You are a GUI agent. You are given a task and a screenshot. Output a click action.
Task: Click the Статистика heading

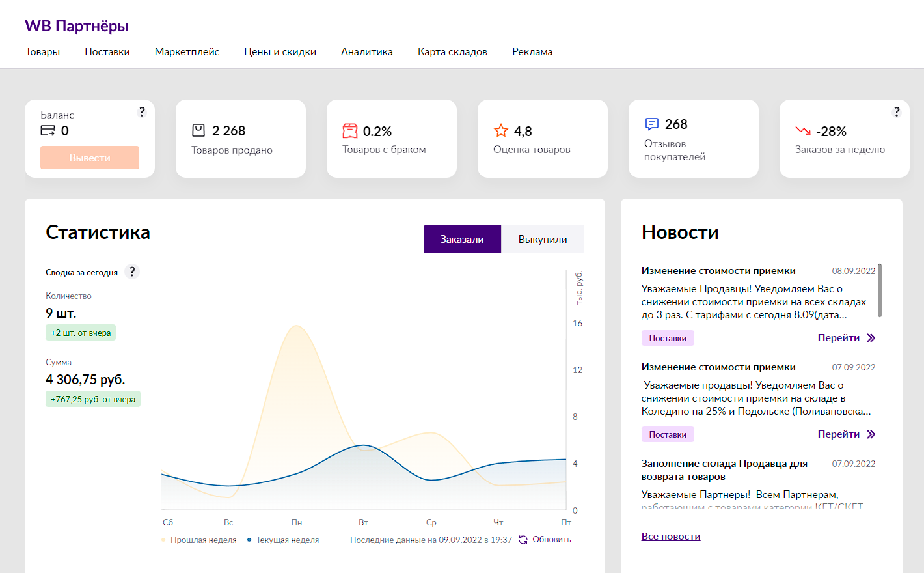(98, 232)
